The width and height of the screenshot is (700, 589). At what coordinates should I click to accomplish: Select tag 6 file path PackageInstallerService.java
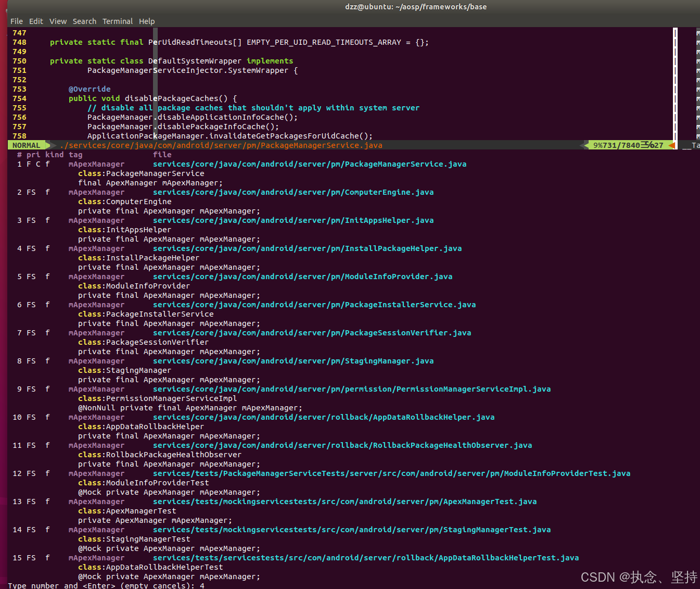(314, 305)
